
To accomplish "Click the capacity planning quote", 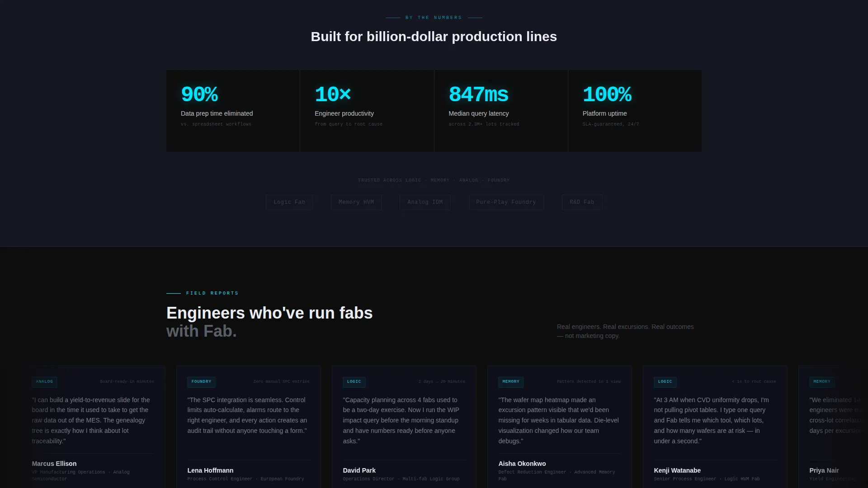I will pos(401,420).
